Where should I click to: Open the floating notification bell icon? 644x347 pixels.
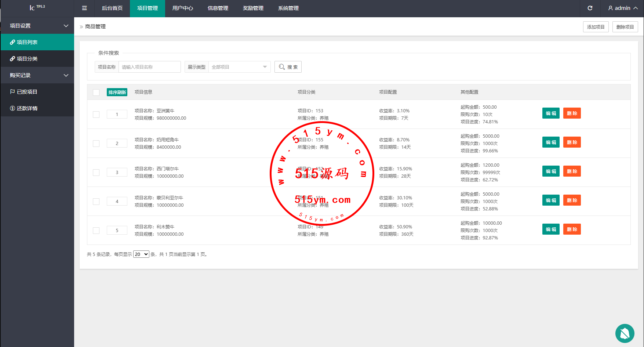click(x=625, y=333)
